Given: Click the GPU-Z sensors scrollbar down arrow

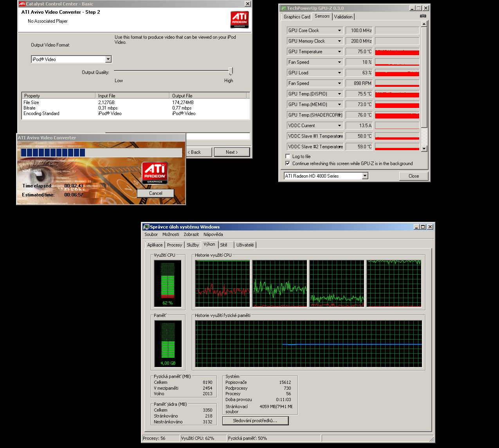Looking at the screenshot, I should point(424,149).
